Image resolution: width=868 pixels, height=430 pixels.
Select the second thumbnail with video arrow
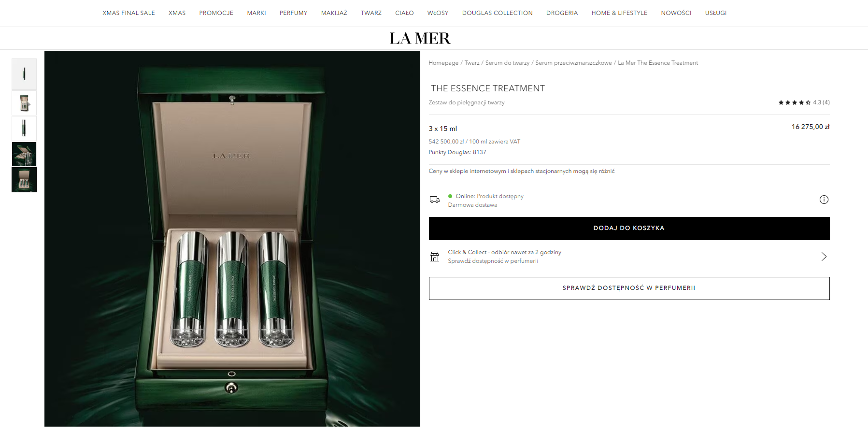[x=24, y=103]
